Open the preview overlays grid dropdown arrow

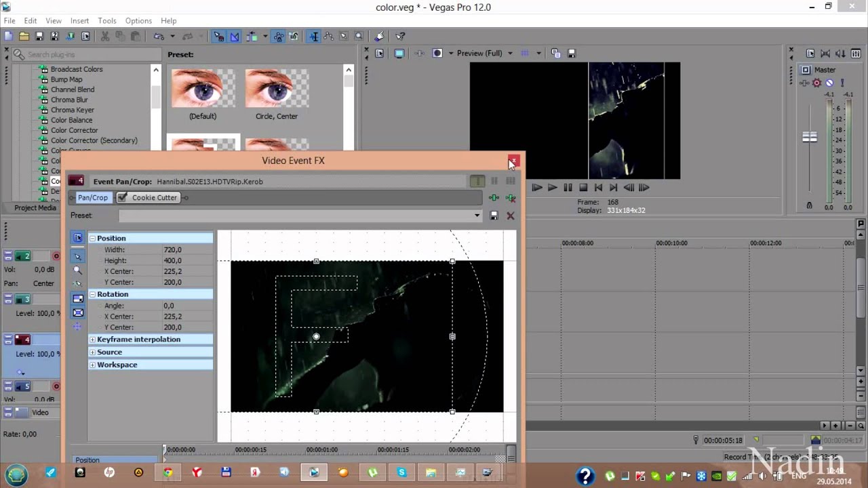(539, 54)
